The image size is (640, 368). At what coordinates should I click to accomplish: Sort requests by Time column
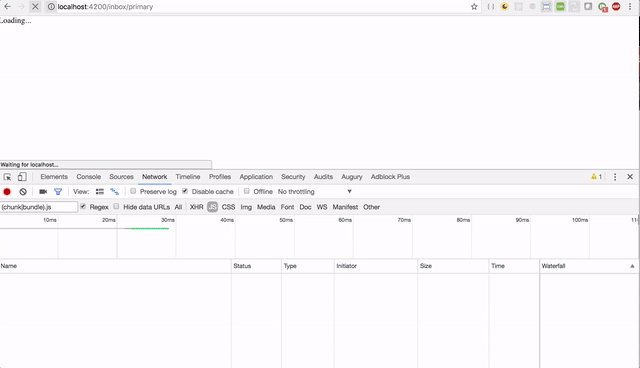pyautogui.click(x=514, y=266)
